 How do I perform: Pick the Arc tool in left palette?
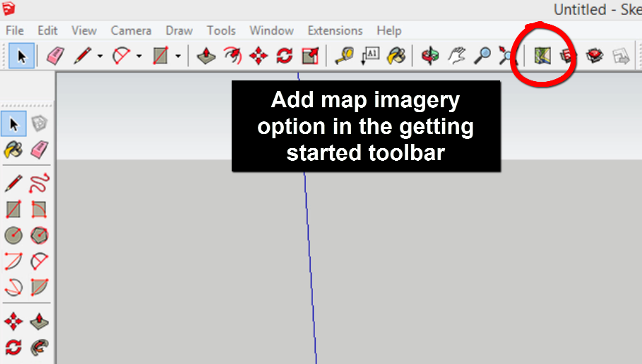pyautogui.click(x=13, y=262)
